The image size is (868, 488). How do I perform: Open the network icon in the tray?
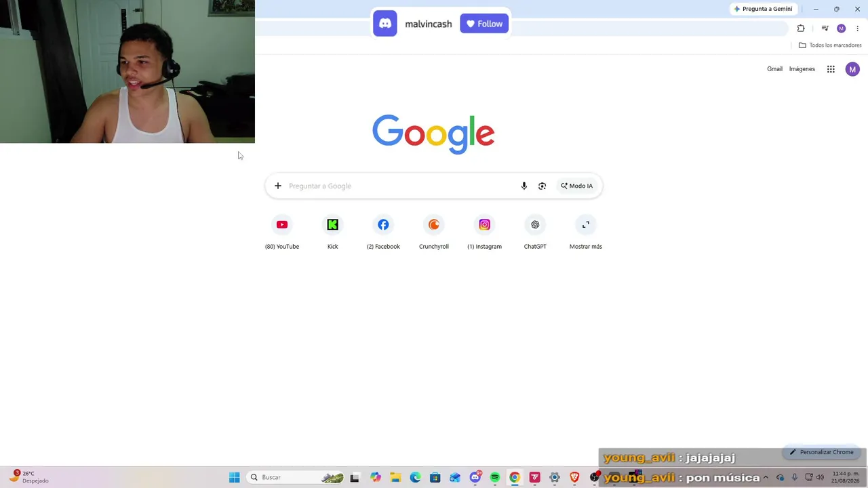click(x=809, y=477)
